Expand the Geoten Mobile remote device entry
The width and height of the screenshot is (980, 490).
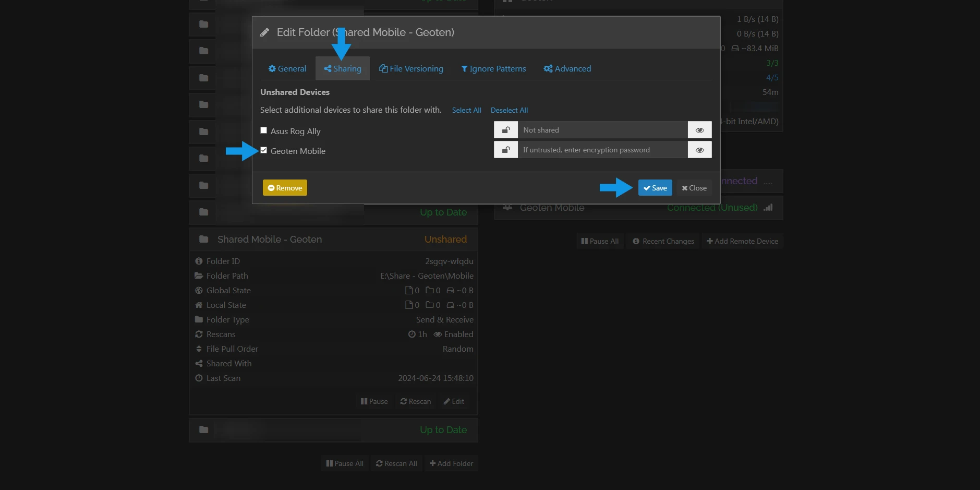(x=638, y=208)
